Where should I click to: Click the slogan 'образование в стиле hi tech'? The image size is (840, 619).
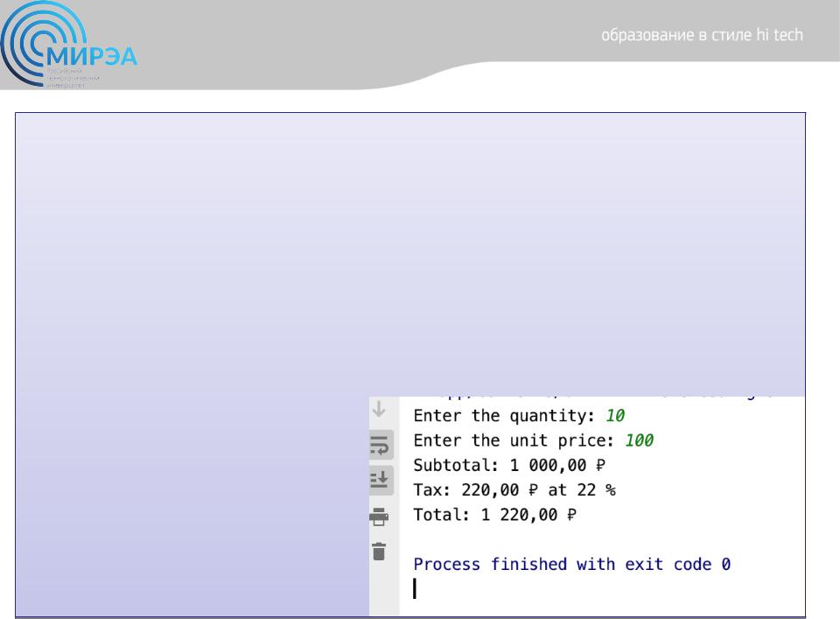[702, 35]
